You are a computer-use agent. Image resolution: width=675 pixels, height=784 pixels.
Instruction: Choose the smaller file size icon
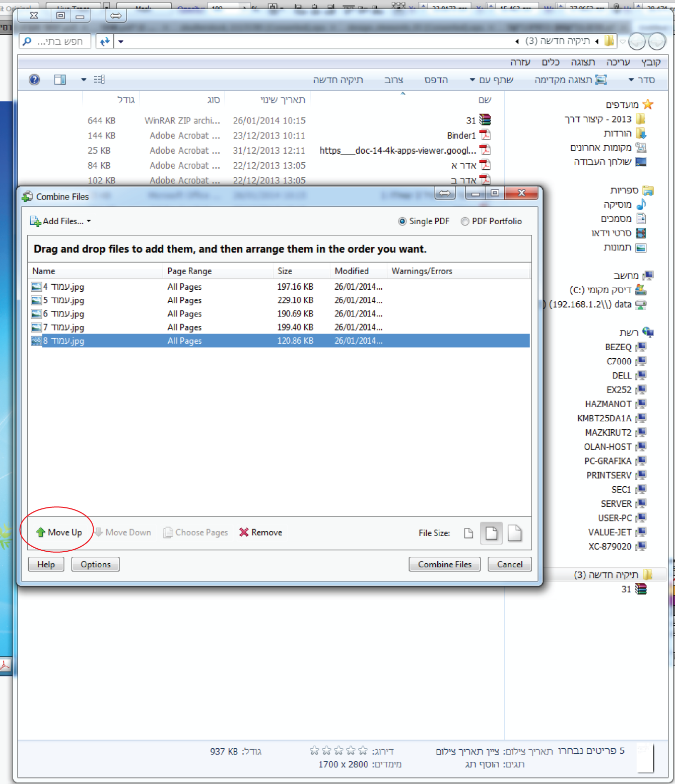tap(468, 533)
